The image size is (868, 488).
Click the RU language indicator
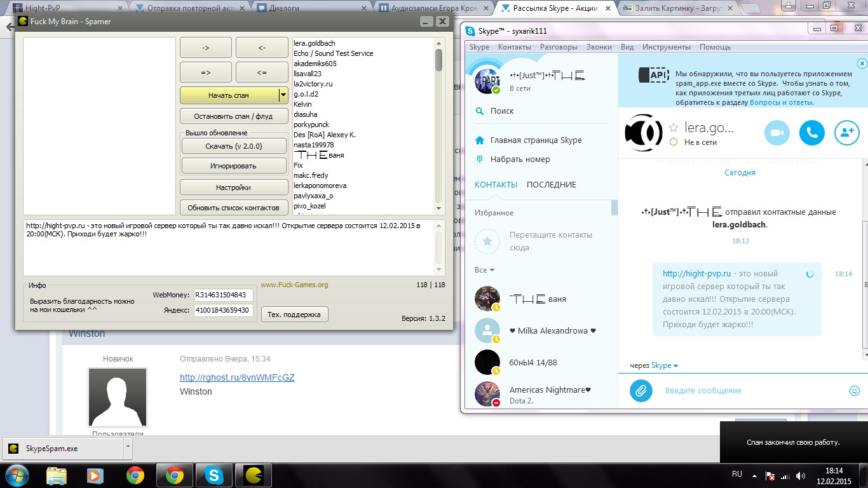tap(737, 474)
